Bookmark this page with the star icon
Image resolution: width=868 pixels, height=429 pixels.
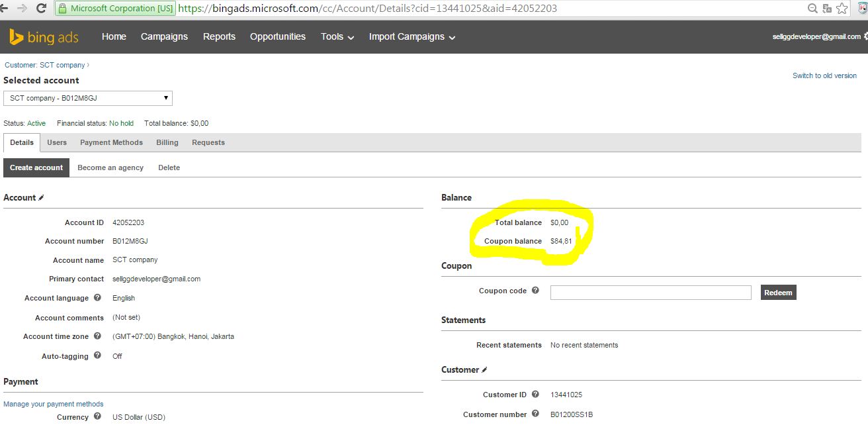(x=842, y=9)
